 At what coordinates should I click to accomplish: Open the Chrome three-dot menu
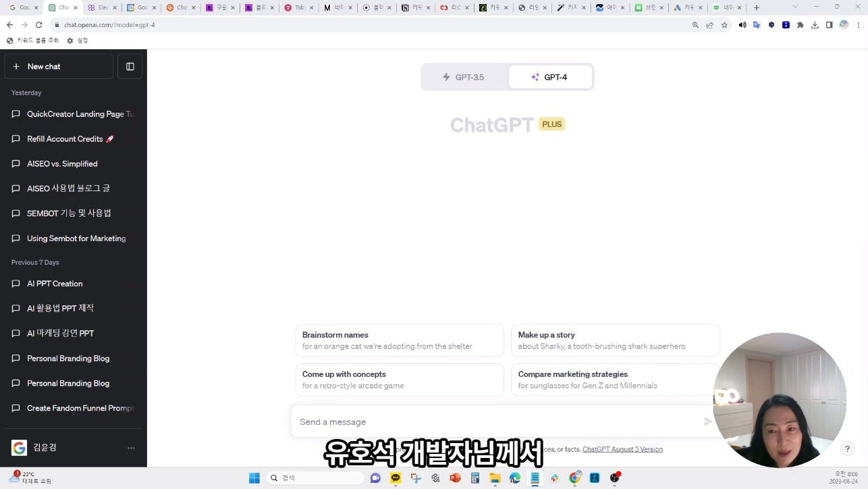pyautogui.click(x=858, y=25)
